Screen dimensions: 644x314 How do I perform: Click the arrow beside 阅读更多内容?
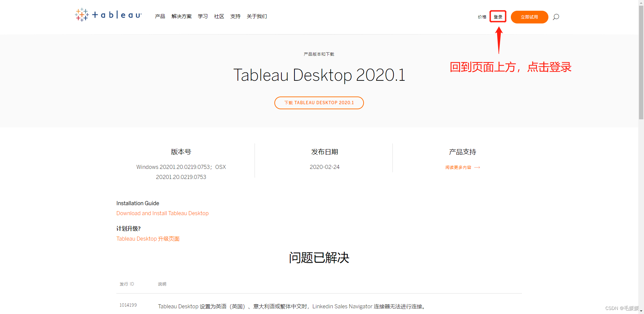coord(477,167)
